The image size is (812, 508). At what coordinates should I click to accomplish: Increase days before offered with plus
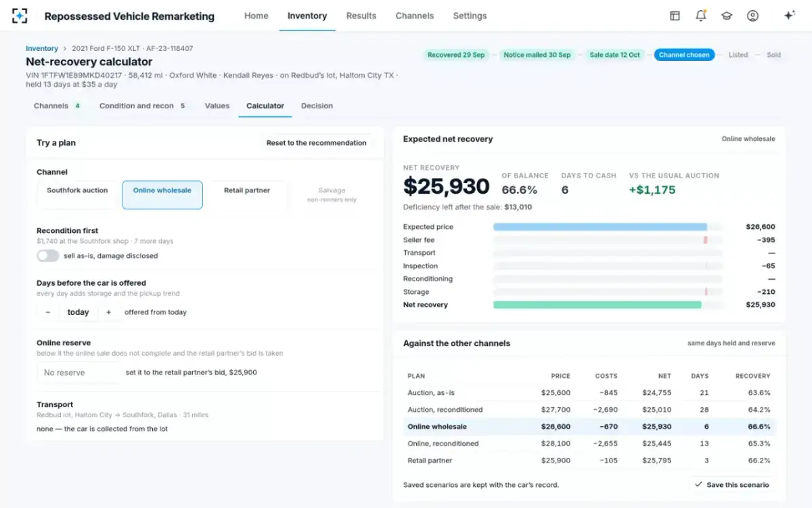[108, 312]
